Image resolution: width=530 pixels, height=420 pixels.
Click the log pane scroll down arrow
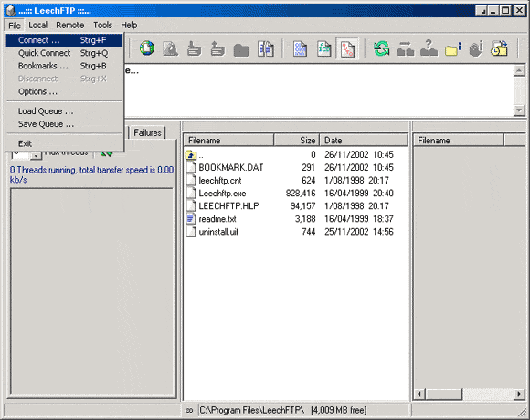pyautogui.click(x=519, y=110)
